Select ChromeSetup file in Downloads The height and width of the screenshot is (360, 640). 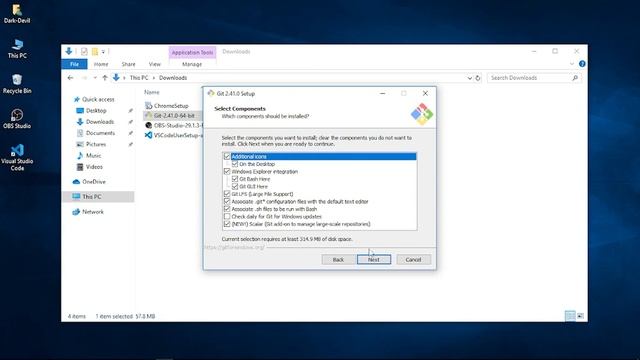pyautogui.click(x=171, y=106)
